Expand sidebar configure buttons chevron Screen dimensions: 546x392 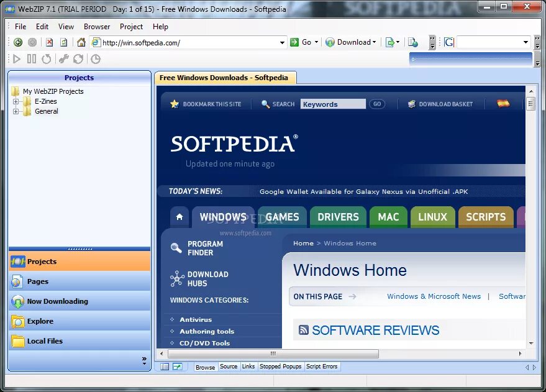coord(144,361)
